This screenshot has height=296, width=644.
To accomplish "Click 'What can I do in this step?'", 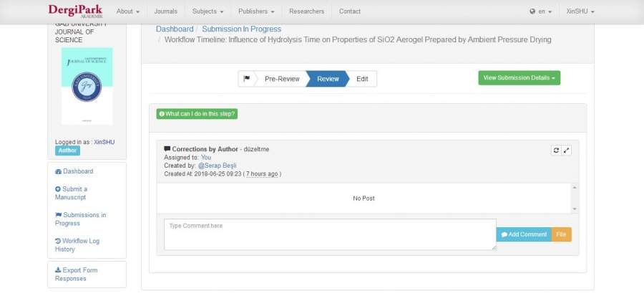I will (x=197, y=114).
